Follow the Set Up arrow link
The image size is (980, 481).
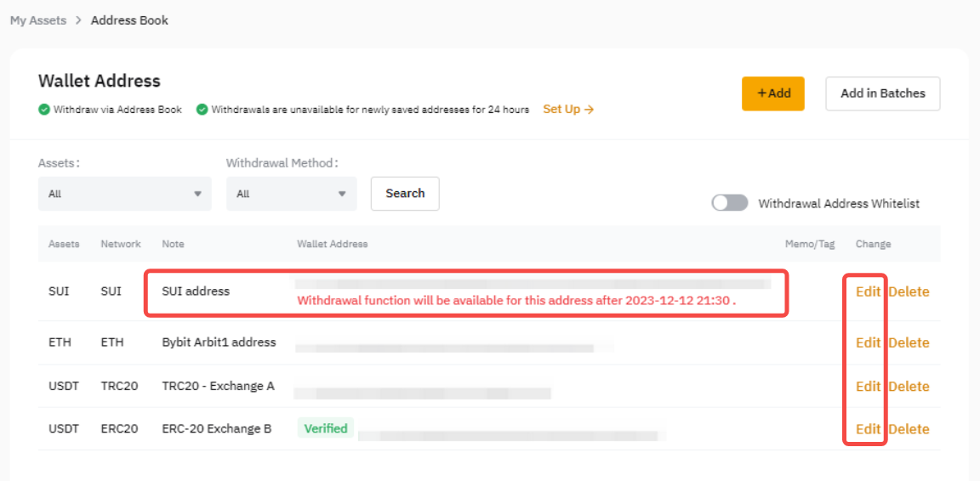(x=568, y=110)
